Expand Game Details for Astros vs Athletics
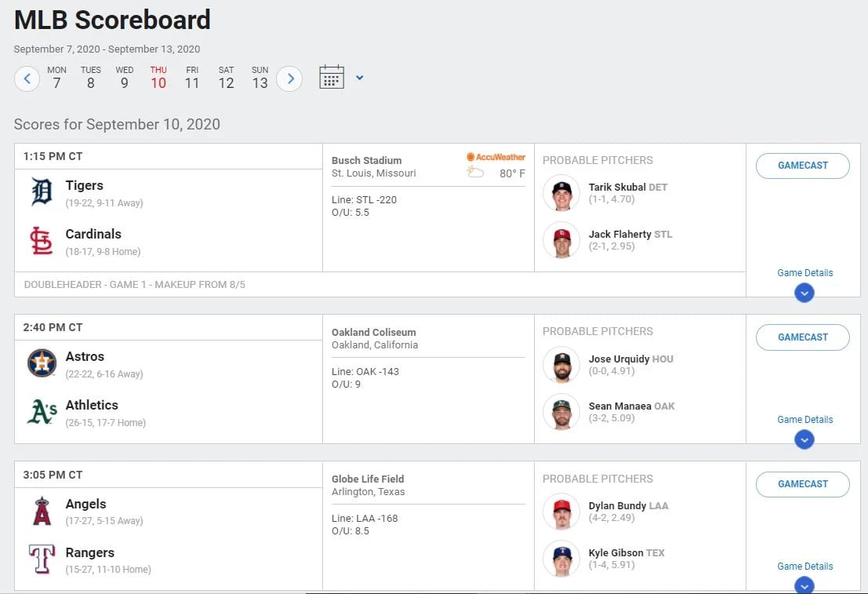The width and height of the screenshot is (868, 594). [x=804, y=439]
